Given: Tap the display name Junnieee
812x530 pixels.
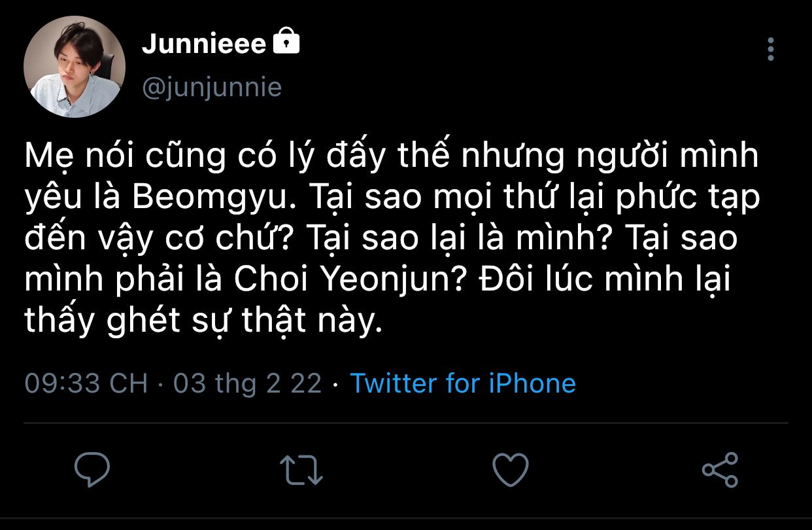Looking at the screenshot, I should [x=203, y=44].
